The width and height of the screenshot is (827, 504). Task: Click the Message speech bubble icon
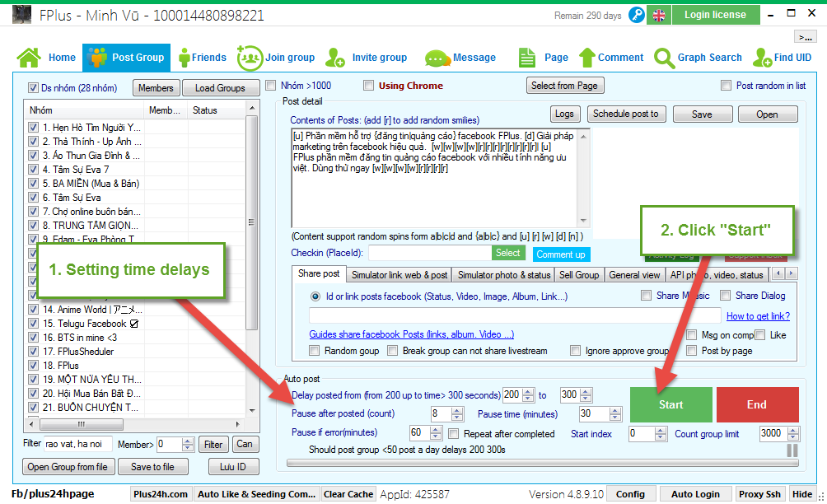(437, 58)
